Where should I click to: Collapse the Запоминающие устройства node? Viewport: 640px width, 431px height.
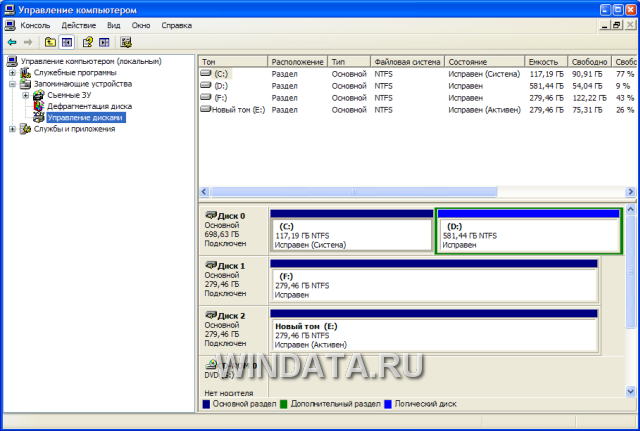tap(12, 84)
